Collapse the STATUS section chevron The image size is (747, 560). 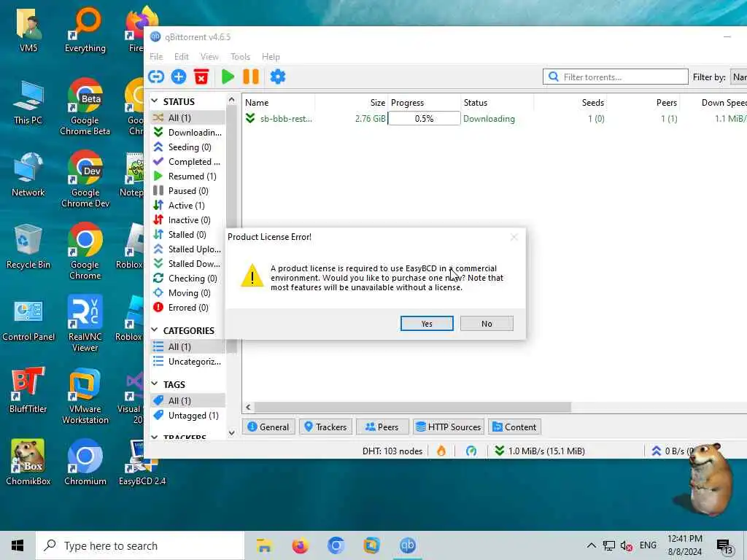[x=155, y=101]
